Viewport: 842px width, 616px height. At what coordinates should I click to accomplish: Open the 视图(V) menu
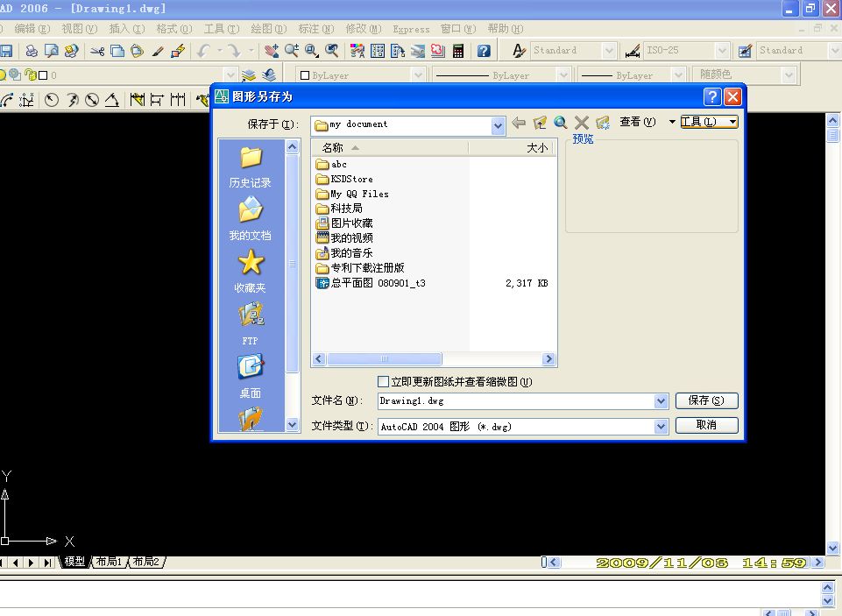pos(80,29)
